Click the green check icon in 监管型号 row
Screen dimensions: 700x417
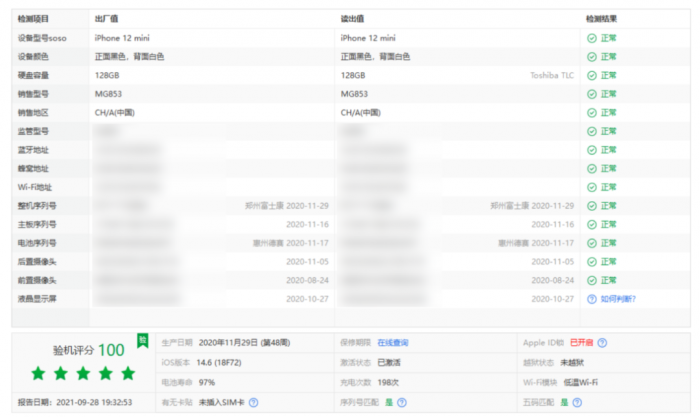[592, 132]
